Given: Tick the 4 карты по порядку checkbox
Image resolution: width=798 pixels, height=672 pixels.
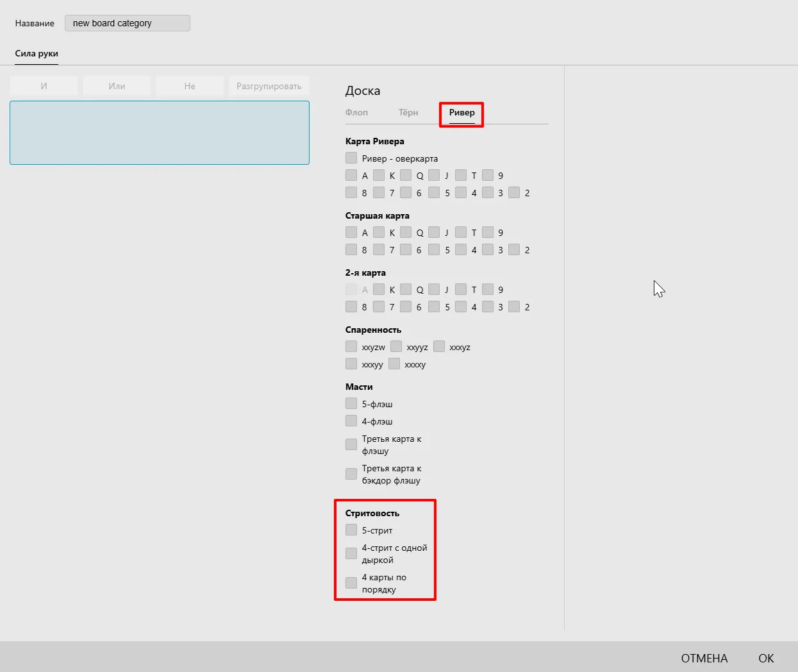Looking at the screenshot, I should tap(351, 583).
